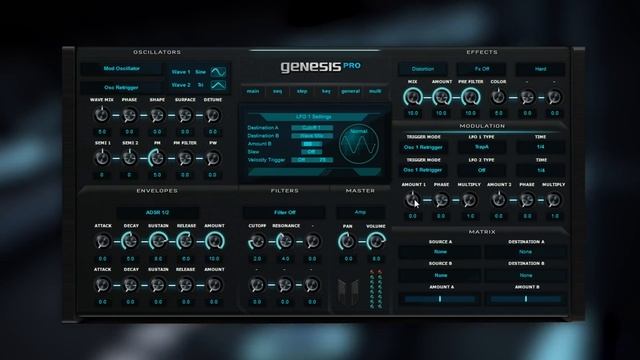
Task: Click the LFO waveform display circle
Action: [x=359, y=144]
